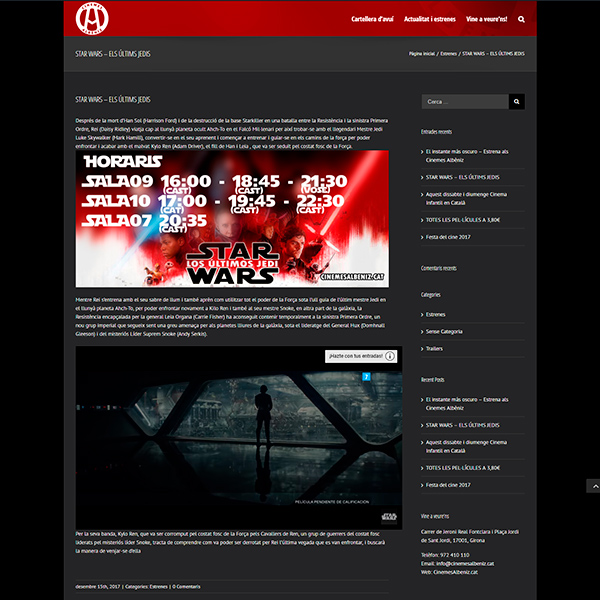The width and height of the screenshot is (600, 600).
Task: Open Vine a veure'ns! menu item
Action: click(x=486, y=19)
